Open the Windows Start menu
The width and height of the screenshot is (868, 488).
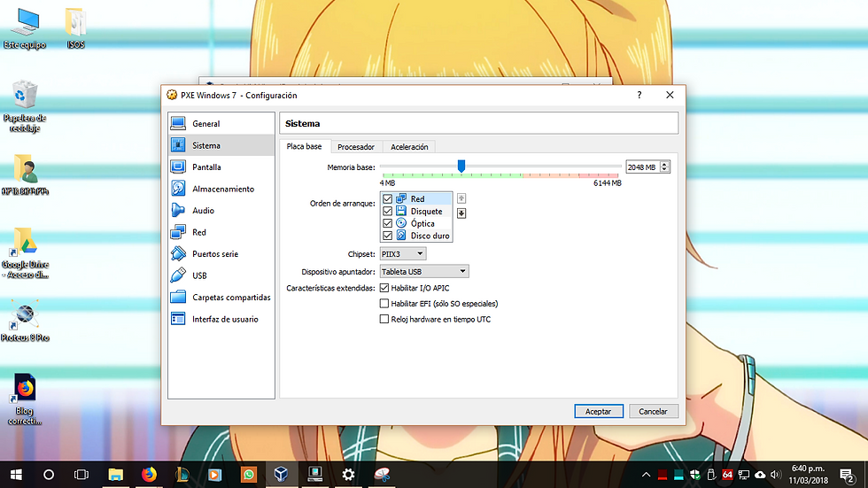pyautogui.click(x=16, y=475)
